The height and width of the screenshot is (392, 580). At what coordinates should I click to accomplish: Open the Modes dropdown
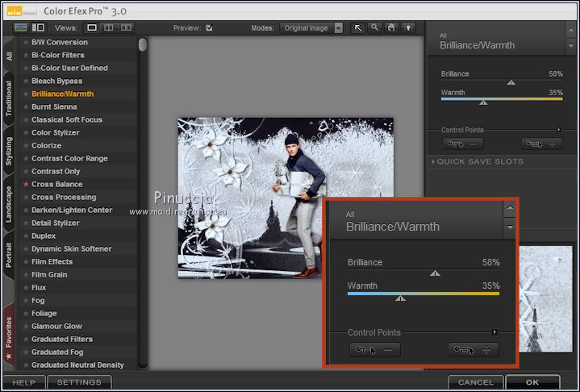click(338, 27)
